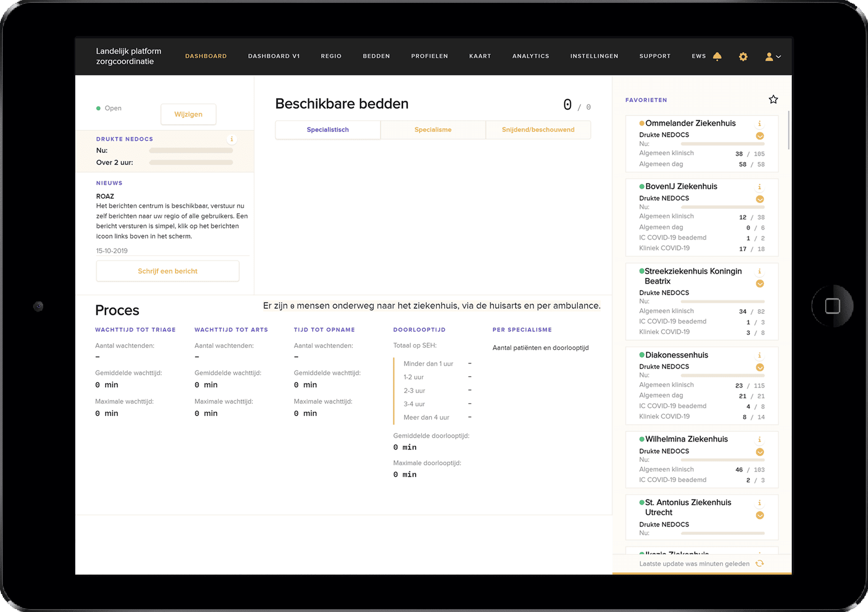Open the Regio page
Screen dimensions: 868x612
tap(331, 56)
